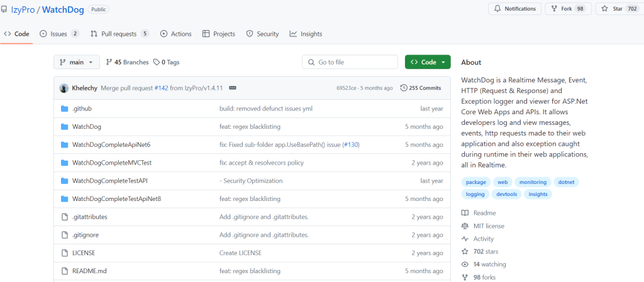Open the Security tab
Screen dimensions: 644x282
[262, 34]
